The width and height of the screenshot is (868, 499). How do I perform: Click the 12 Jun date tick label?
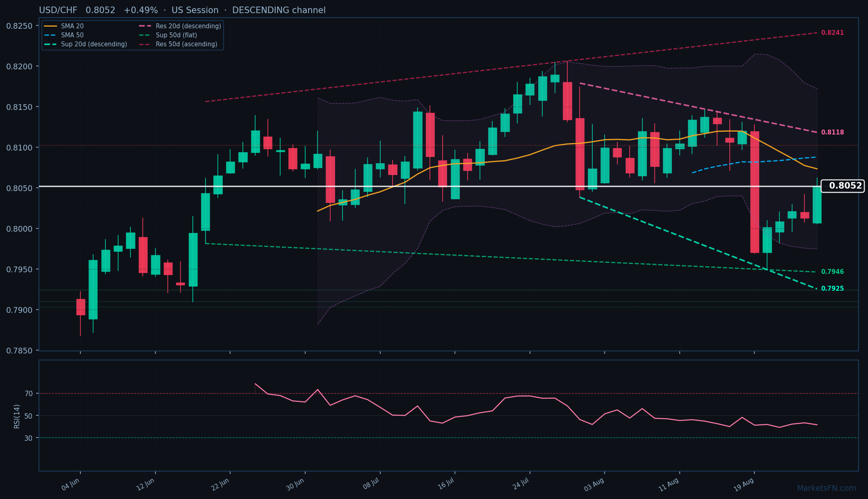146,485
